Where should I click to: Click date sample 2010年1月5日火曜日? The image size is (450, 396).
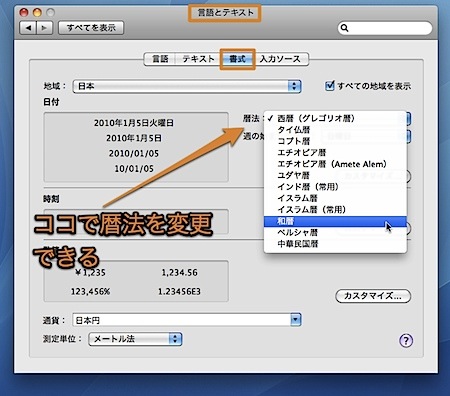tap(134, 123)
